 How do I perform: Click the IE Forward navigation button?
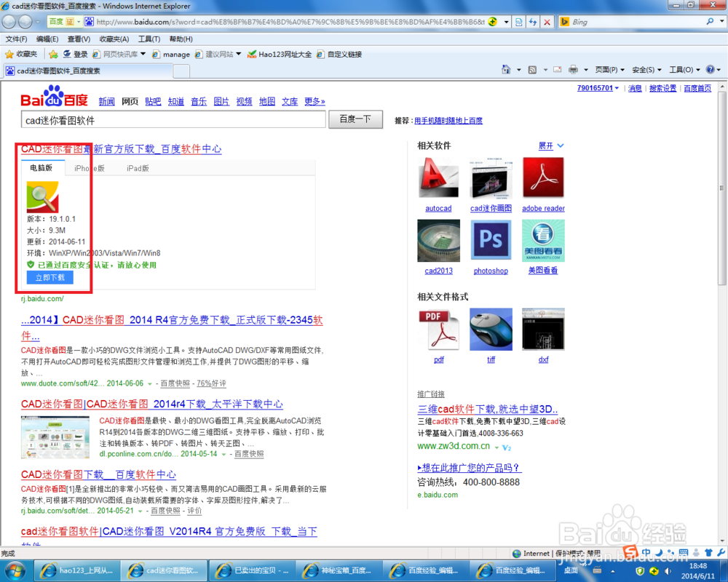point(25,21)
